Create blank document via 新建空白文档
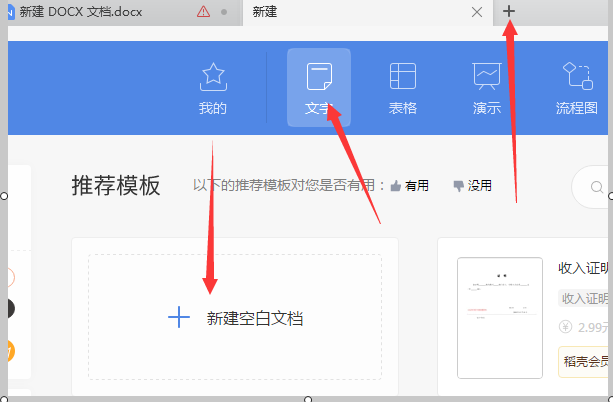The image size is (613, 402). [x=235, y=317]
